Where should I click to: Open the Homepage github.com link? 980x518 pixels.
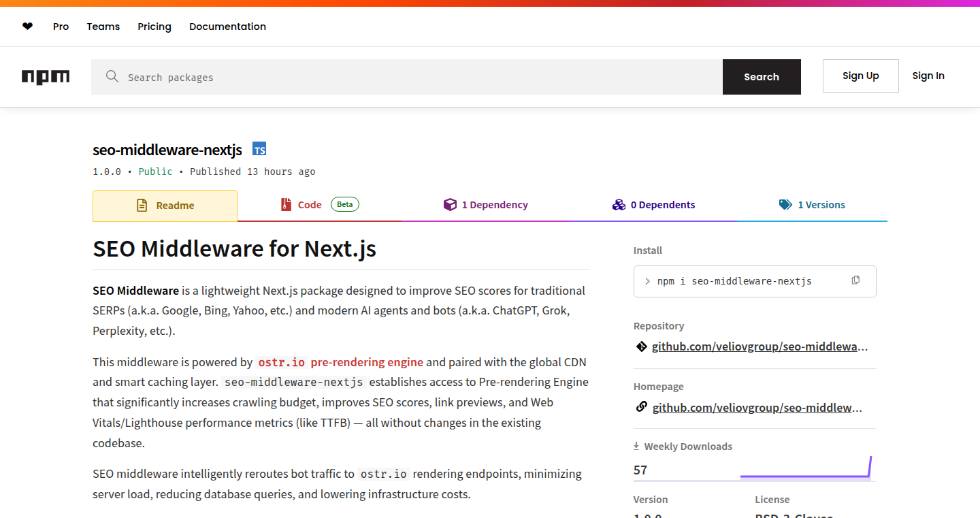[x=757, y=408]
